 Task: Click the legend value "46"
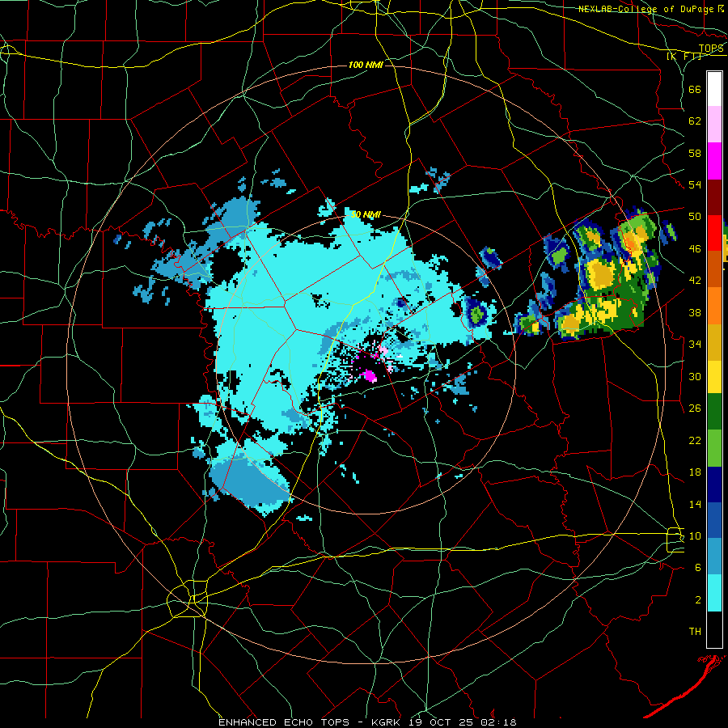tap(695, 249)
